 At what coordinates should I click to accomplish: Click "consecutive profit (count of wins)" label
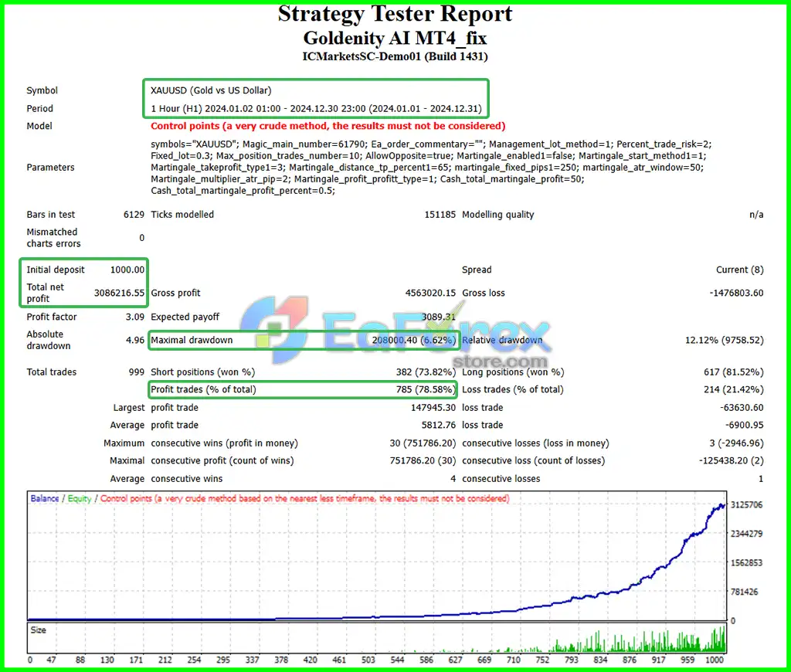[x=222, y=460]
